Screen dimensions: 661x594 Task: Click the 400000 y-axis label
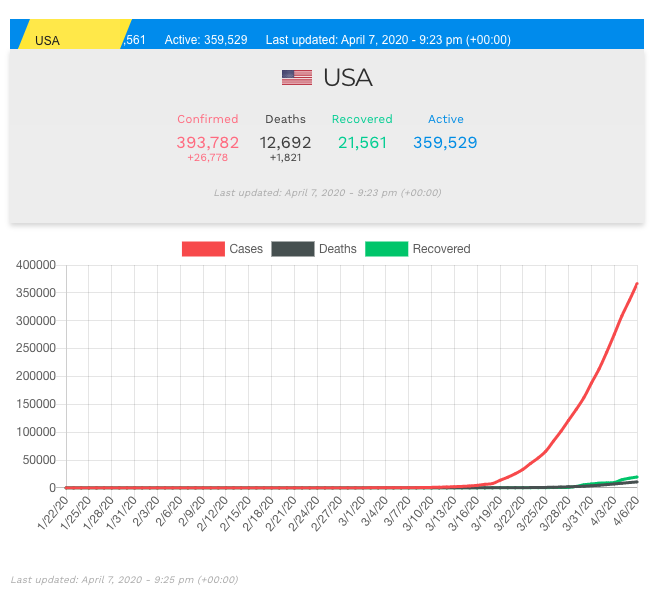[x=36, y=265]
